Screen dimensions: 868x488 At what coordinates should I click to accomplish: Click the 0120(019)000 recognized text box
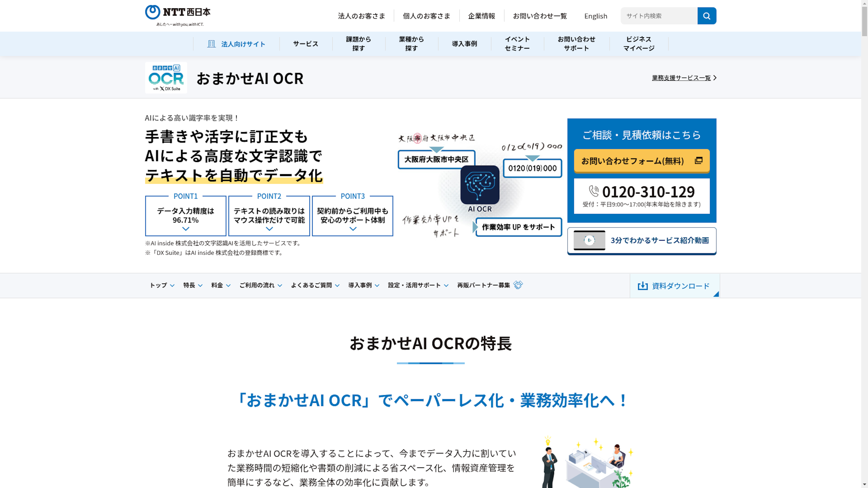point(532,168)
